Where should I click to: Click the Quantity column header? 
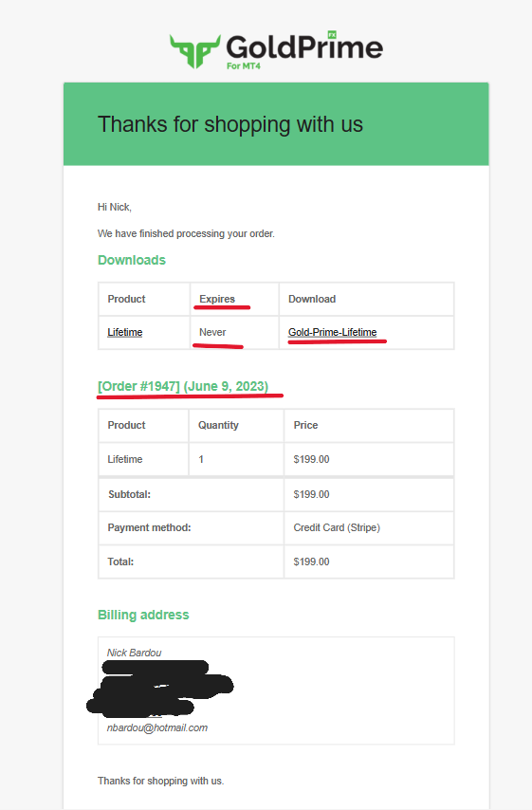tap(218, 425)
